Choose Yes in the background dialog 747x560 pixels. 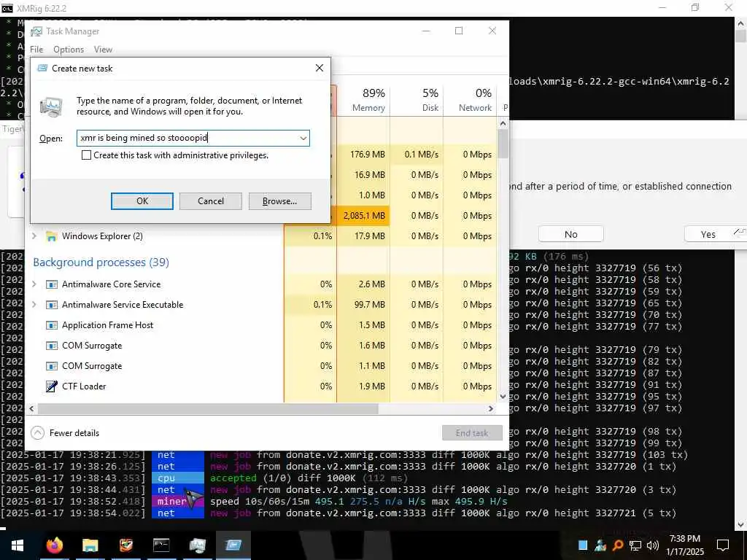point(708,234)
